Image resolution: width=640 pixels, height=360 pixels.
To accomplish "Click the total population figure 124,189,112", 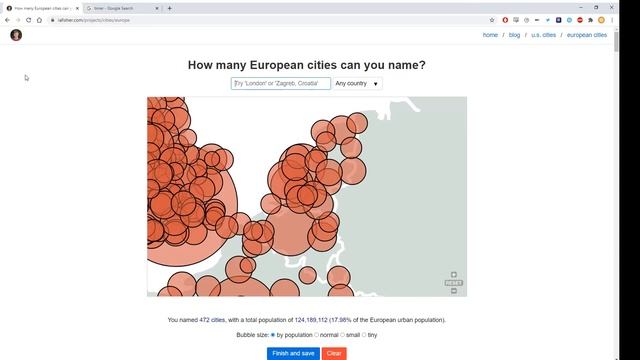I will coord(311,320).
